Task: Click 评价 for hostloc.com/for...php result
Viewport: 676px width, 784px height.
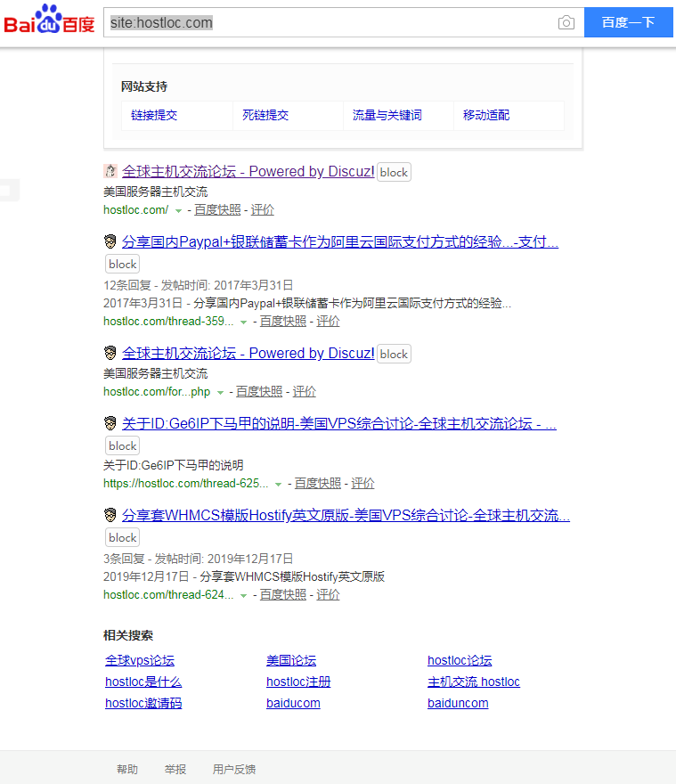Action: click(x=304, y=392)
